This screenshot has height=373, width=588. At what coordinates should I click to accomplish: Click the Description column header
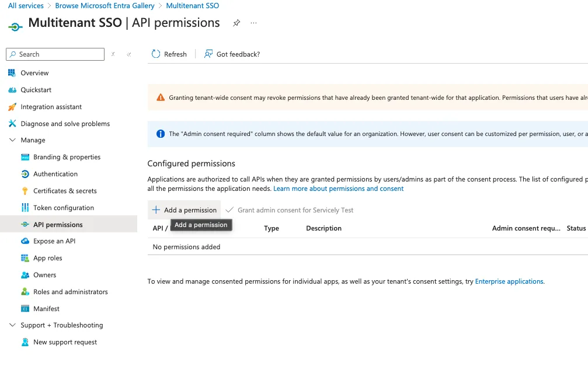coord(323,228)
